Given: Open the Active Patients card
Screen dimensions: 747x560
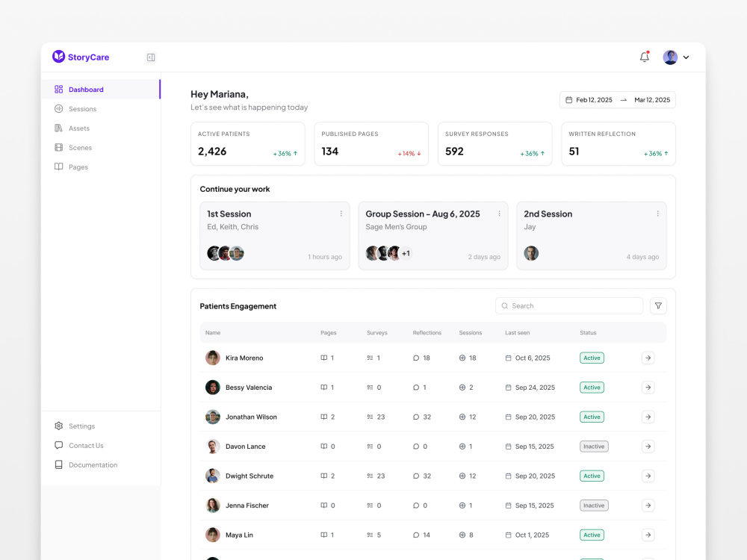Looking at the screenshot, I should coord(248,144).
